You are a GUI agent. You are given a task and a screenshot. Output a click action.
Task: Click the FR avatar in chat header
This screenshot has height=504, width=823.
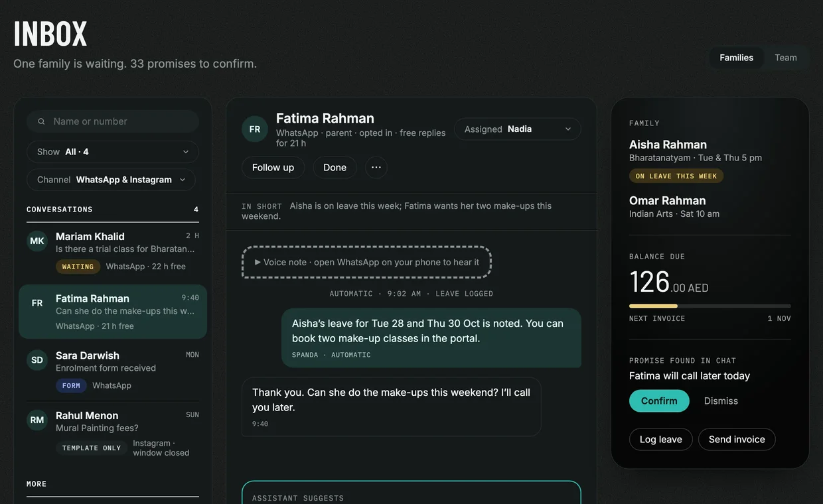pyautogui.click(x=255, y=129)
